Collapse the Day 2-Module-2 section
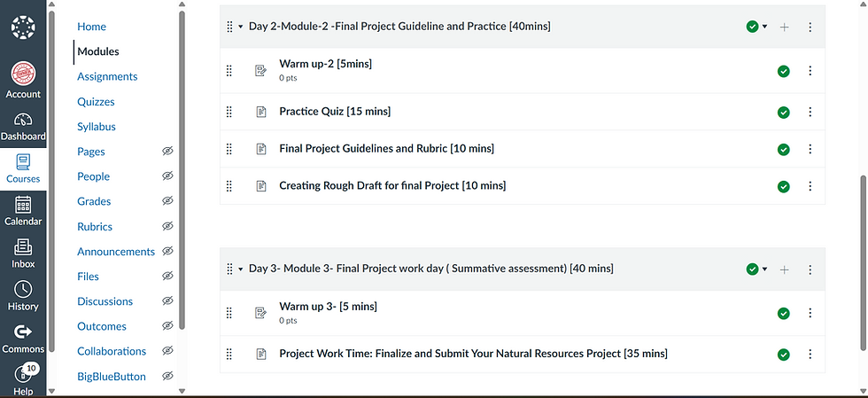 [x=241, y=27]
